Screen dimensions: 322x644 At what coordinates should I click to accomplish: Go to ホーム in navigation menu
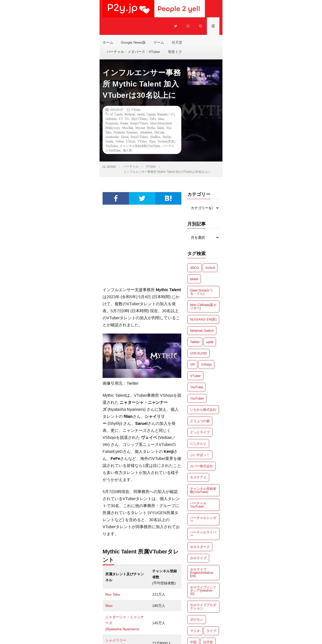tap(108, 43)
